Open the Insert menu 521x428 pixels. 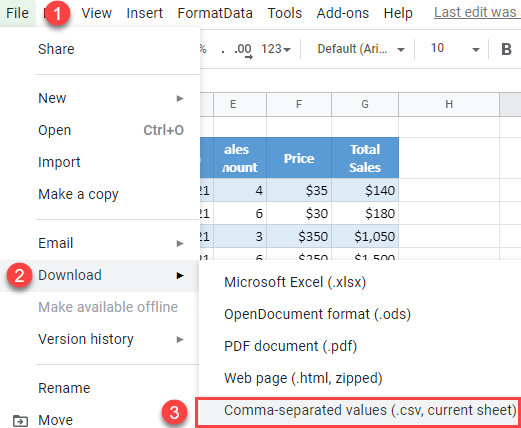pos(145,13)
